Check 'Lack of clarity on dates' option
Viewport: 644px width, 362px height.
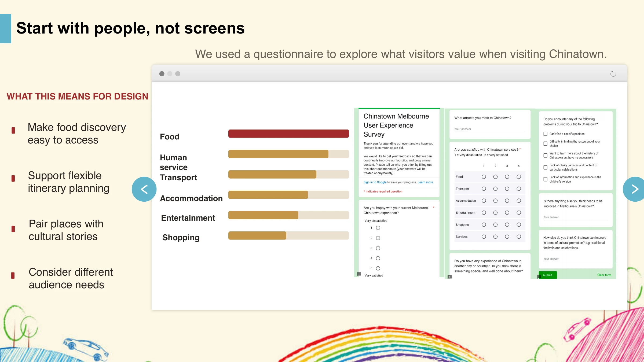coord(546,167)
